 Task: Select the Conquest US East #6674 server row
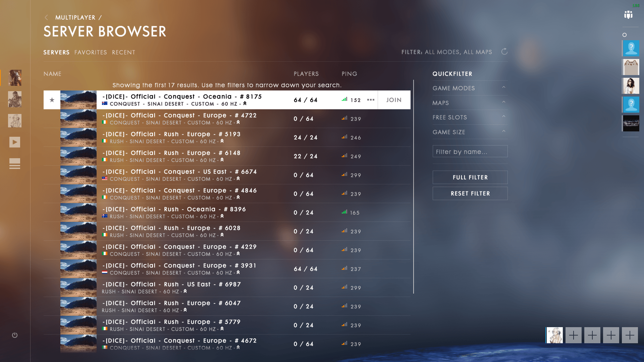(x=227, y=175)
